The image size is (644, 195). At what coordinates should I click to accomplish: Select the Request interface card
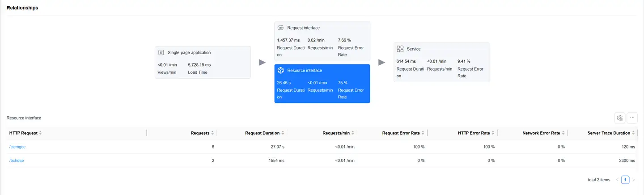pos(322,41)
